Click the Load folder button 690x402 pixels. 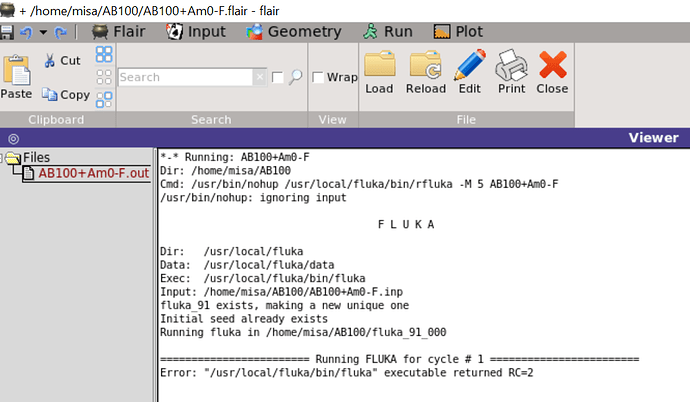coord(379,72)
